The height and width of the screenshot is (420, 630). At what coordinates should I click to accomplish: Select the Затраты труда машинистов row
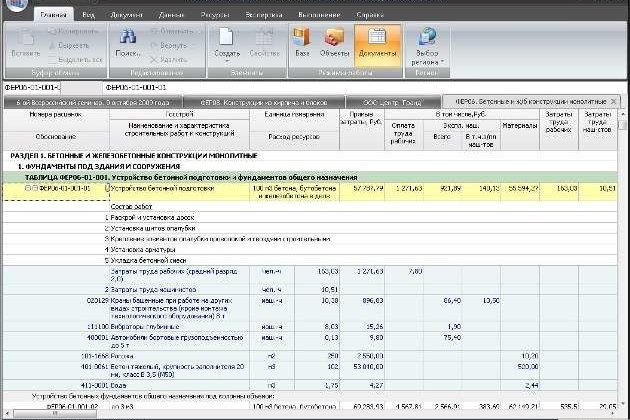pos(311,289)
